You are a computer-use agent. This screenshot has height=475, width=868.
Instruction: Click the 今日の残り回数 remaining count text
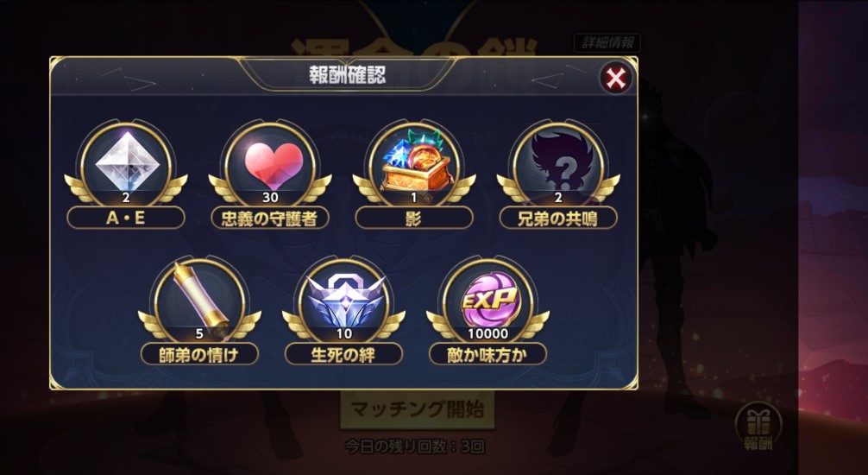pyautogui.click(x=415, y=446)
